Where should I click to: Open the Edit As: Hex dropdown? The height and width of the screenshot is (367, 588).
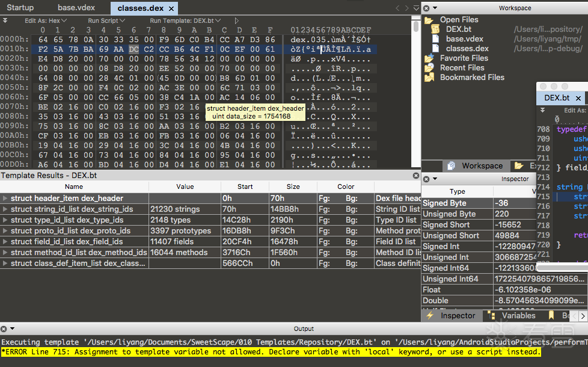pyautogui.click(x=45, y=20)
